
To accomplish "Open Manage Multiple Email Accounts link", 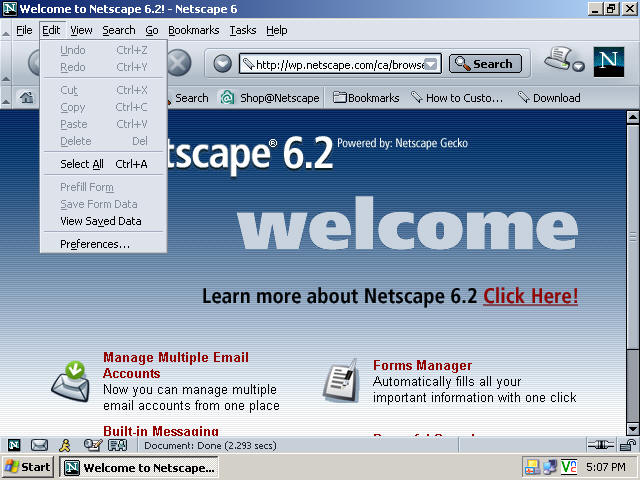I will pos(176,365).
